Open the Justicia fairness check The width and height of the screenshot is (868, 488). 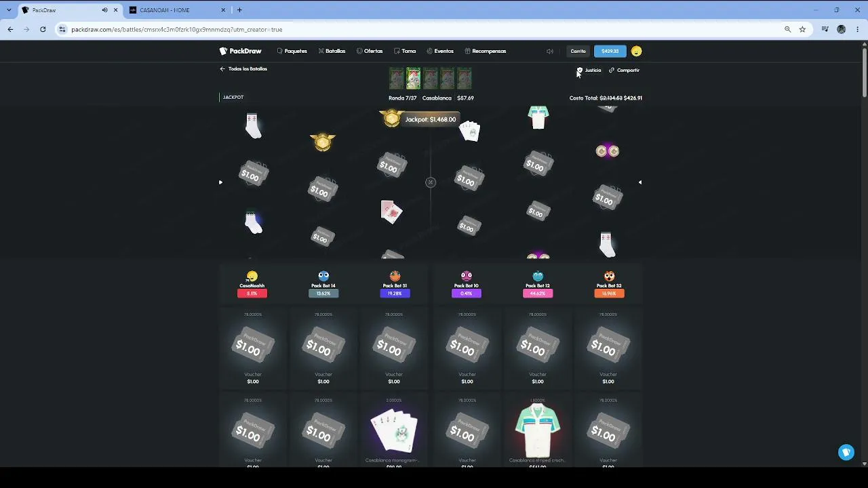click(589, 70)
